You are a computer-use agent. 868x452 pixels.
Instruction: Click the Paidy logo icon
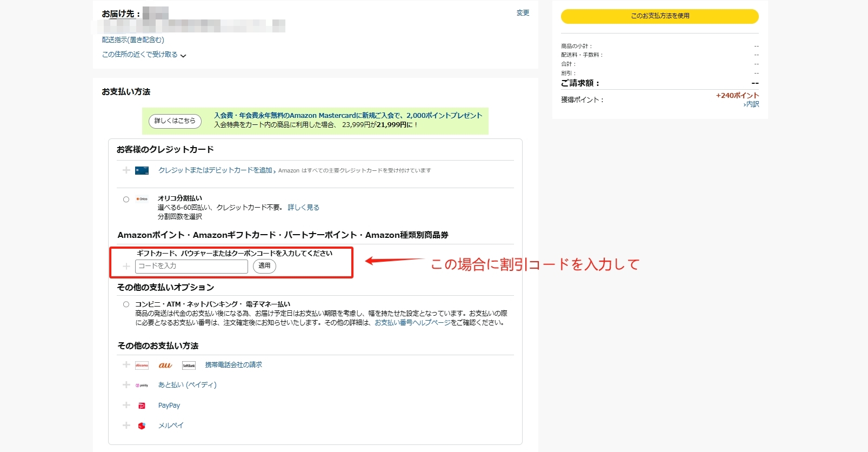coord(142,385)
